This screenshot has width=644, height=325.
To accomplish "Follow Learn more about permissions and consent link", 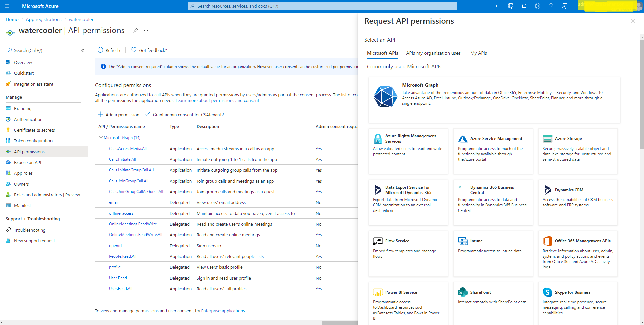I will [x=217, y=100].
